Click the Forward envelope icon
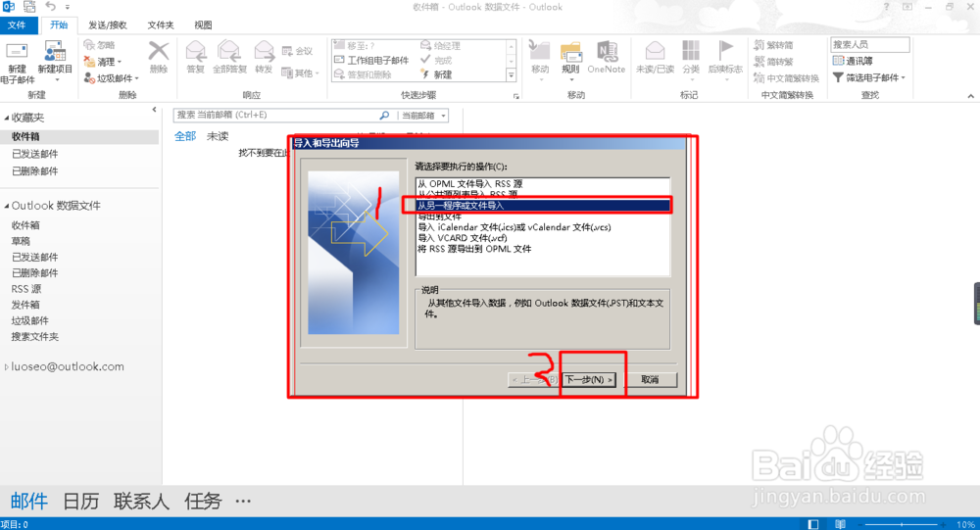The image size is (980, 530). point(264,51)
